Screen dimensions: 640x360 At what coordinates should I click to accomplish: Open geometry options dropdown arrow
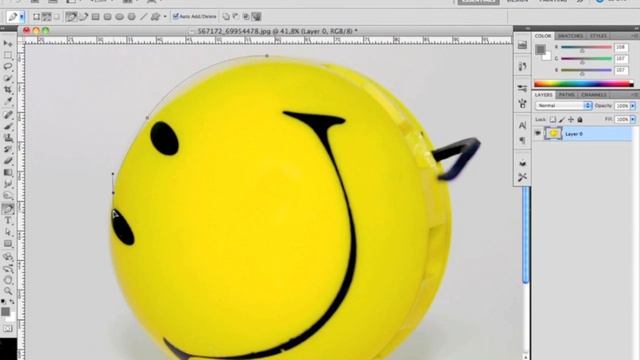pos(165,17)
